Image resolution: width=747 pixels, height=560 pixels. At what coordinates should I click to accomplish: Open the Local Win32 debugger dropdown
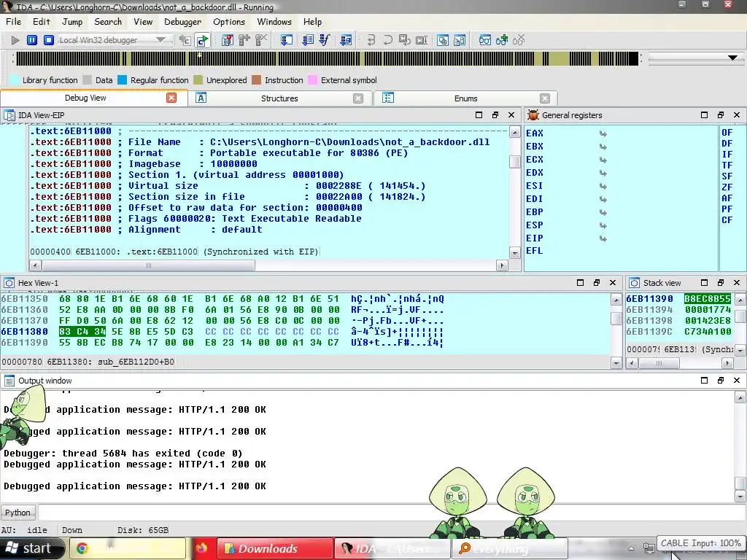(x=161, y=40)
